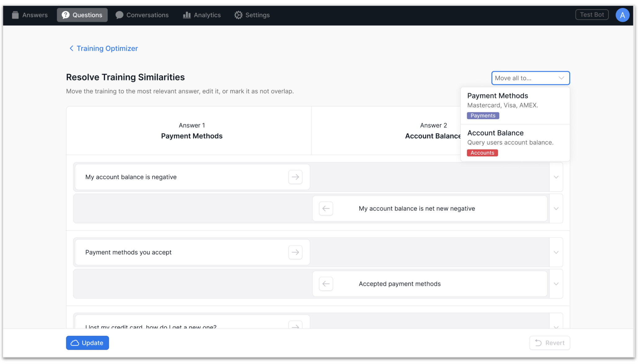This screenshot has height=364, width=639.
Task: Click the user avatar 'A' icon
Action: (622, 15)
